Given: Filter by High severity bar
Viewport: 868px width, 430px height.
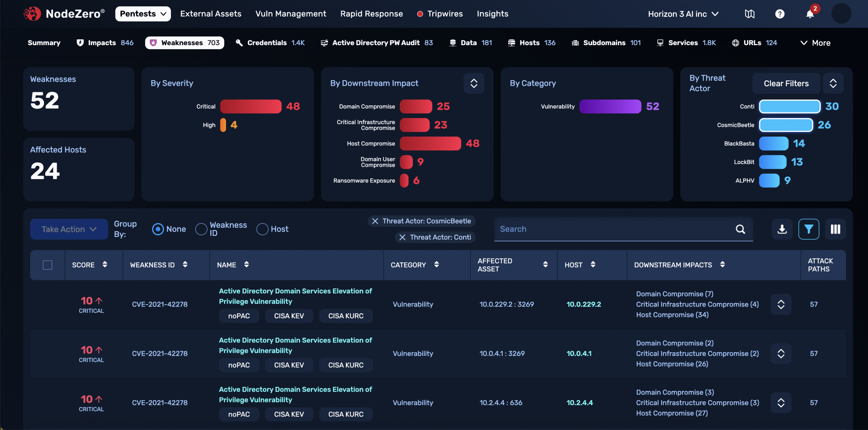Looking at the screenshot, I should coord(223,125).
